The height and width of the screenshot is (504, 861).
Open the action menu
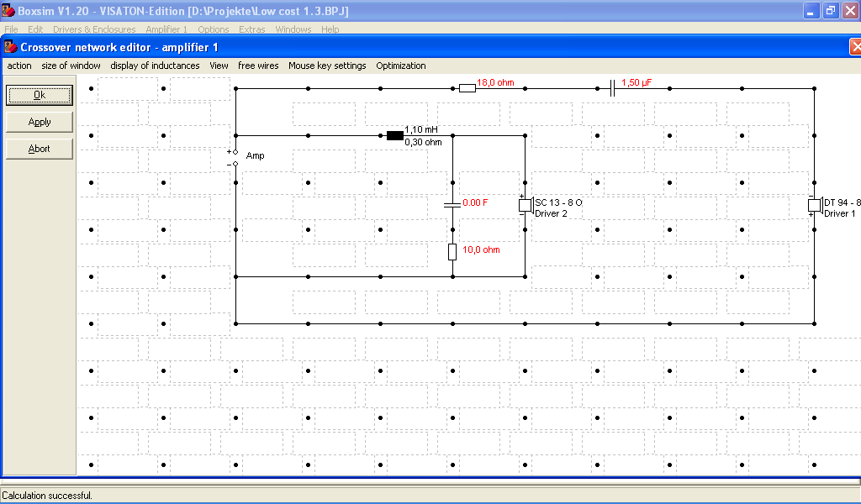(x=19, y=66)
